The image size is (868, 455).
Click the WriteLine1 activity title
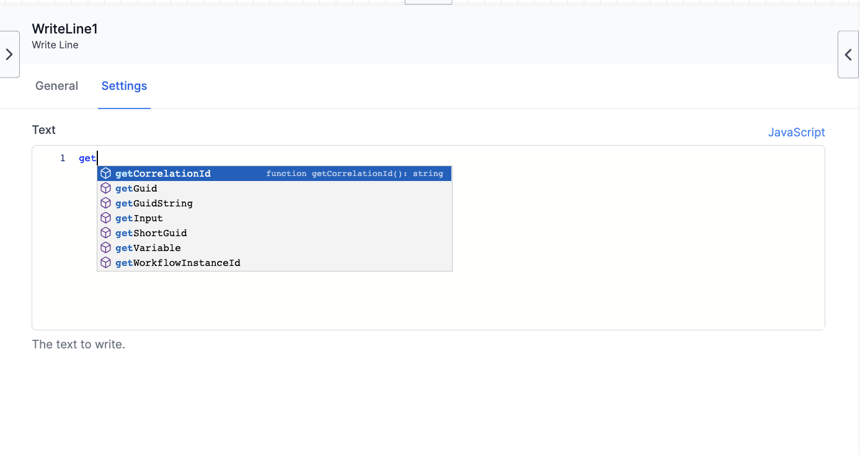pyautogui.click(x=64, y=29)
